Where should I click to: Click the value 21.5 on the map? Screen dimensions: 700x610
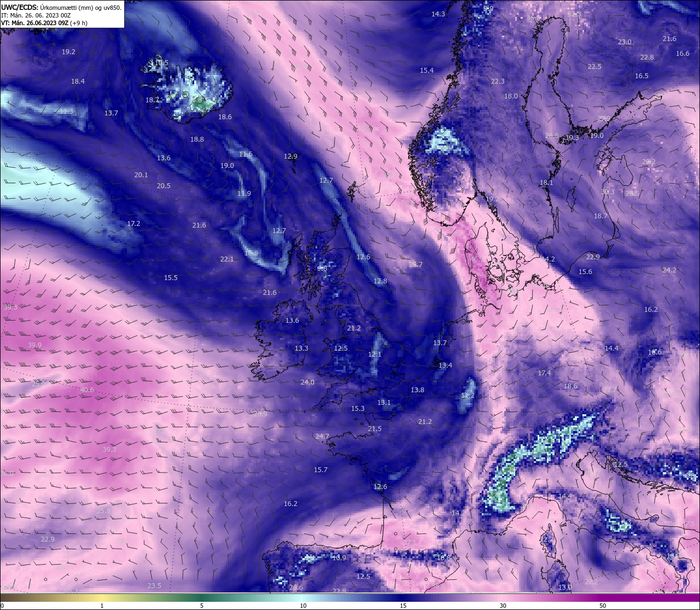click(x=375, y=429)
